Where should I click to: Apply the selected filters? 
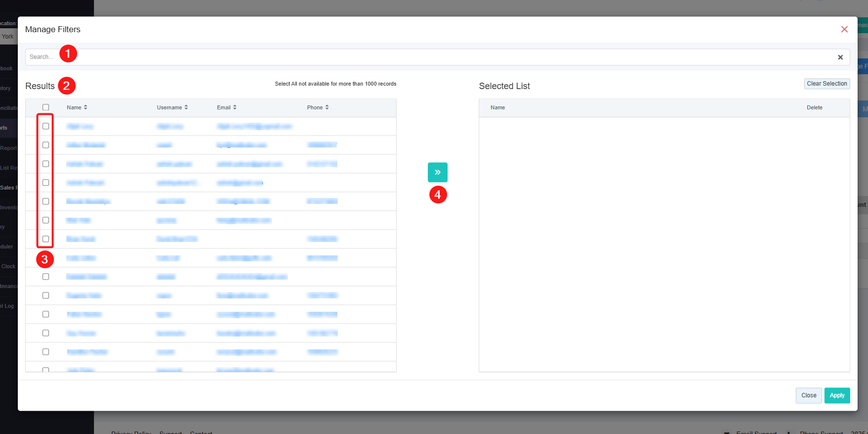837,395
